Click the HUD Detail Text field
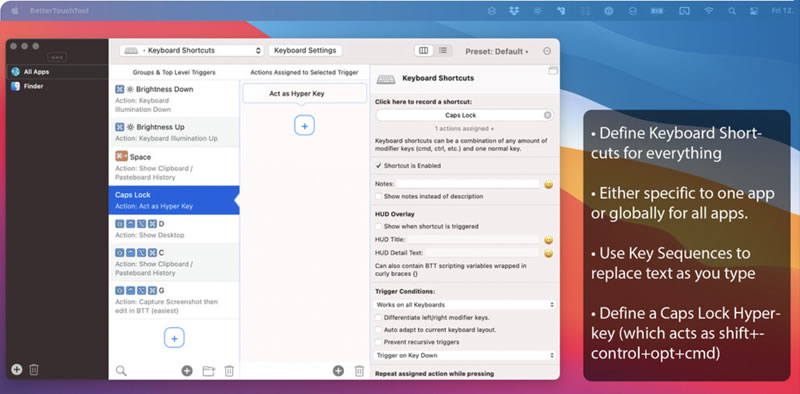This screenshot has width=800, height=394. click(x=482, y=253)
